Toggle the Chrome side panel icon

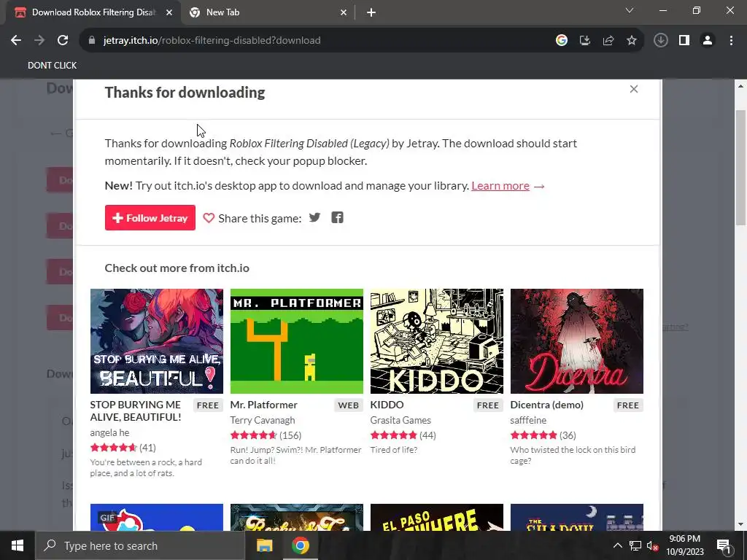pyautogui.click(x=684, y=41)
